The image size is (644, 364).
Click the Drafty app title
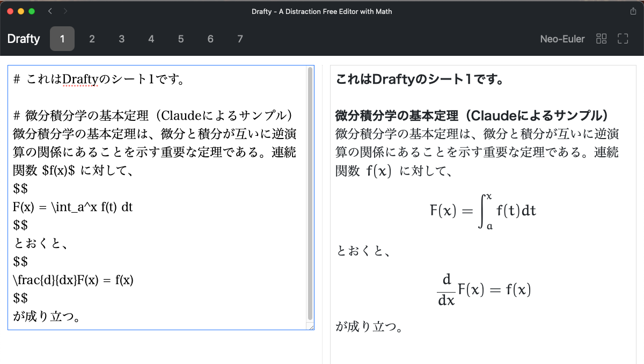(24, 39)
